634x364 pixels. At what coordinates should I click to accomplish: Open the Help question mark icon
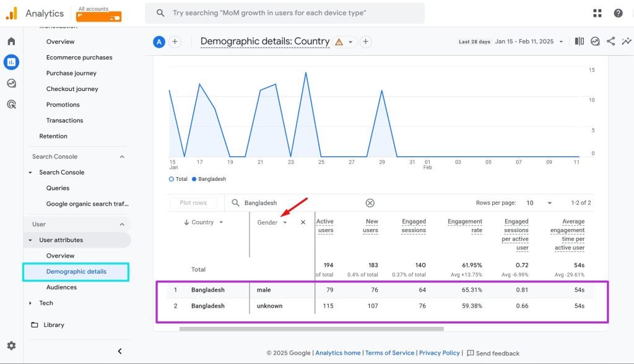(x=618, y=13)
